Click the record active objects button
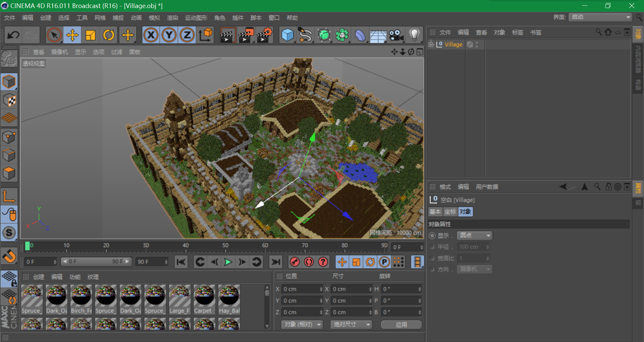 [x=295, y=262]
